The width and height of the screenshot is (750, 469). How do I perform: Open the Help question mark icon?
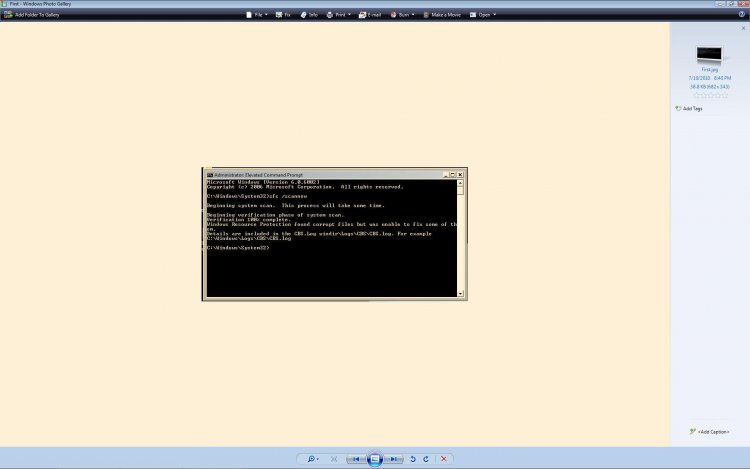[742, 14]
